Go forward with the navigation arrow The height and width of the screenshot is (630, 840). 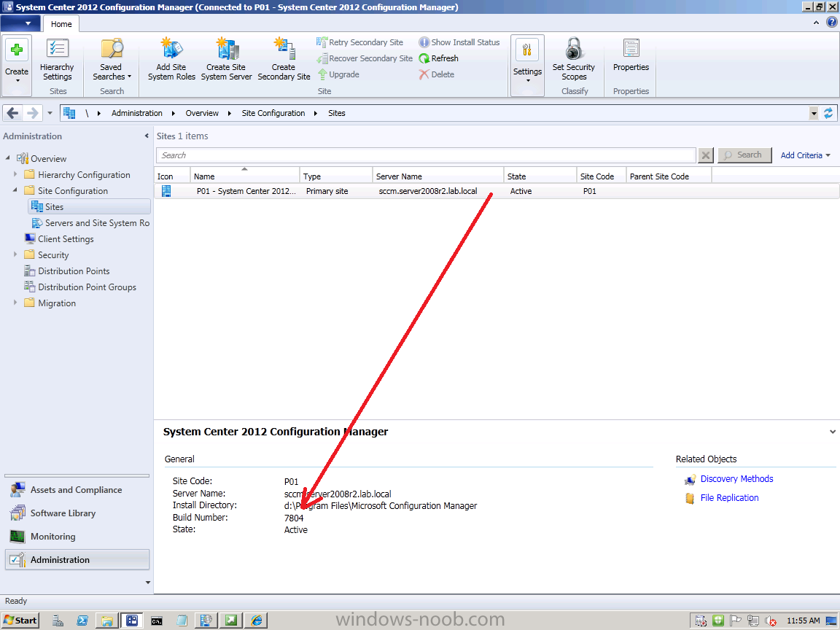click(x=32, y=113)
